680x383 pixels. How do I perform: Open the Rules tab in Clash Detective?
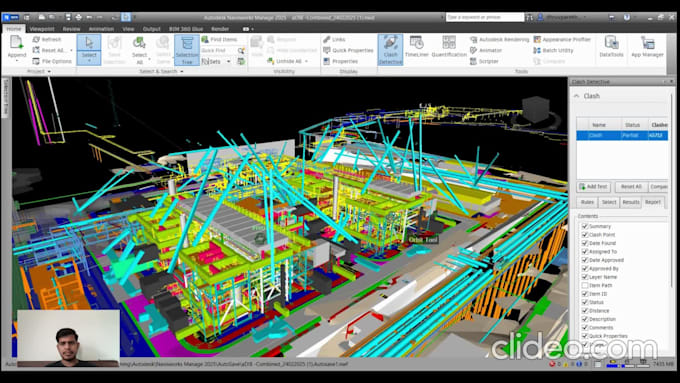pos(587,202)
